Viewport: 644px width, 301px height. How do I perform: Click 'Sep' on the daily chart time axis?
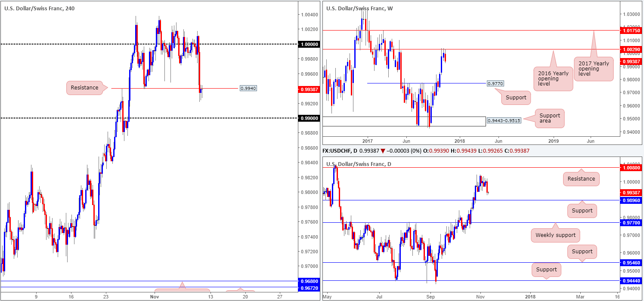[x=431, y=297]
